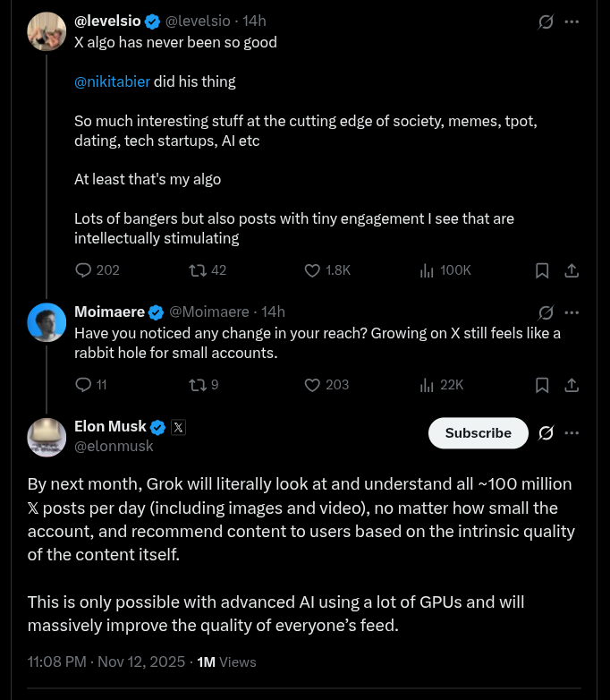
Task: Open the 11:08 PM Nov 12 timestamp
Action: tap(107, 662)
